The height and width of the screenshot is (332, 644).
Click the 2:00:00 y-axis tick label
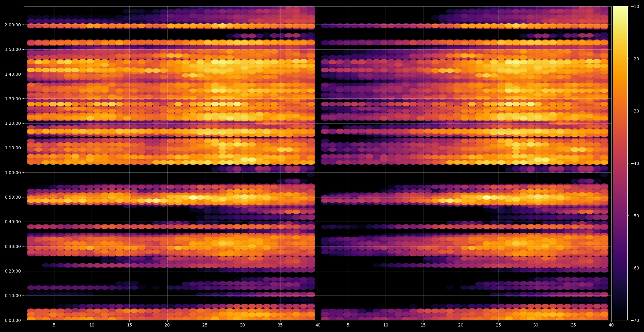coord(13,25)
